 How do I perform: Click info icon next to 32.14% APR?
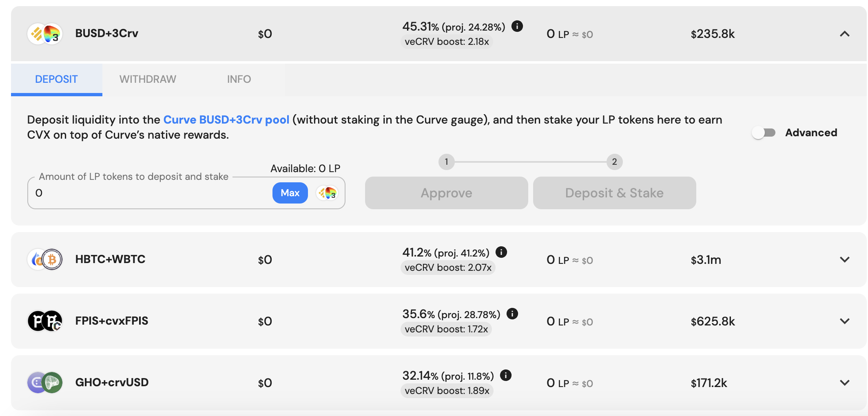(x=506, y=375)
